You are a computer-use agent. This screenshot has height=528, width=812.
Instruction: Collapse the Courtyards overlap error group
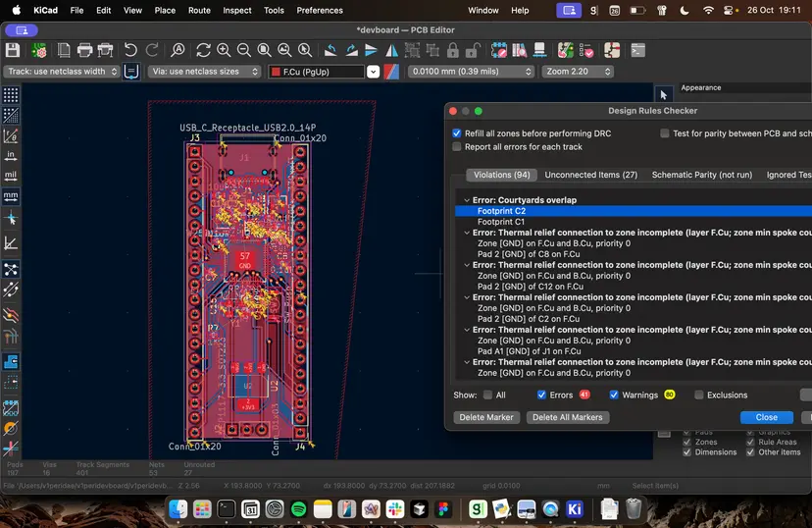pyautogui.click(x=467, y=200)
